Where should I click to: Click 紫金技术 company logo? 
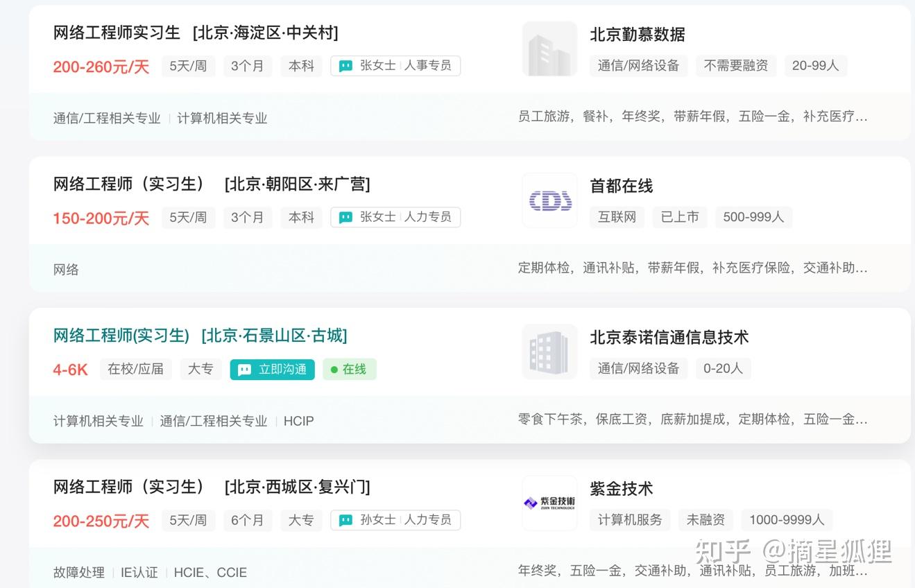pyautogui.click(x=549, y=503)
